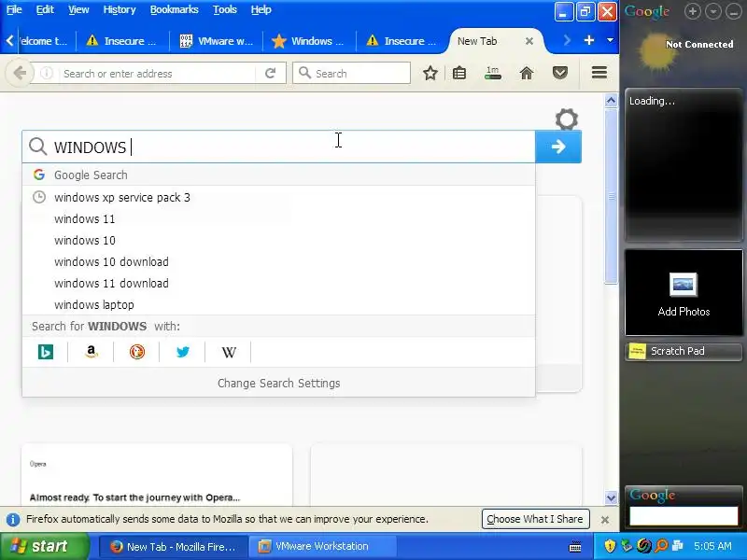The height and width of the screenshot is (560, 747).
Task: Open the Bookmarks menu
Action: point(174,9)
